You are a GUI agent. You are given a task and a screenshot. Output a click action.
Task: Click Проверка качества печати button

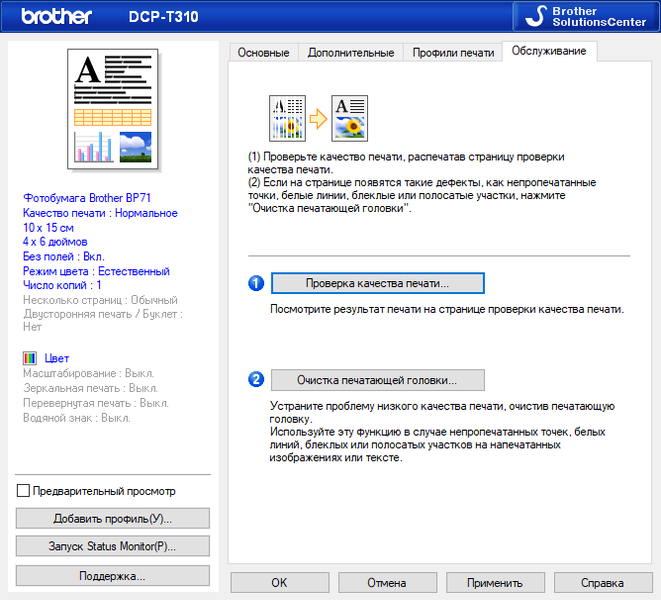tap(377, 283)
